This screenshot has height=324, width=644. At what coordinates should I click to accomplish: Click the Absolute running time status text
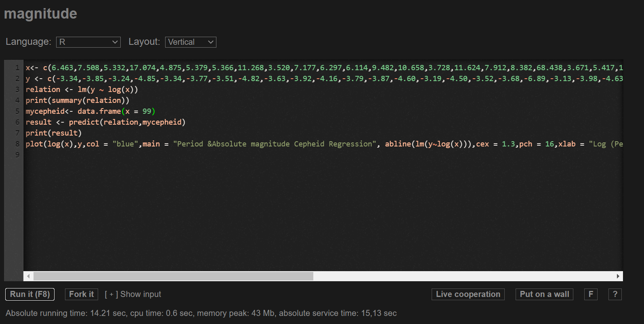click(201, 313)
